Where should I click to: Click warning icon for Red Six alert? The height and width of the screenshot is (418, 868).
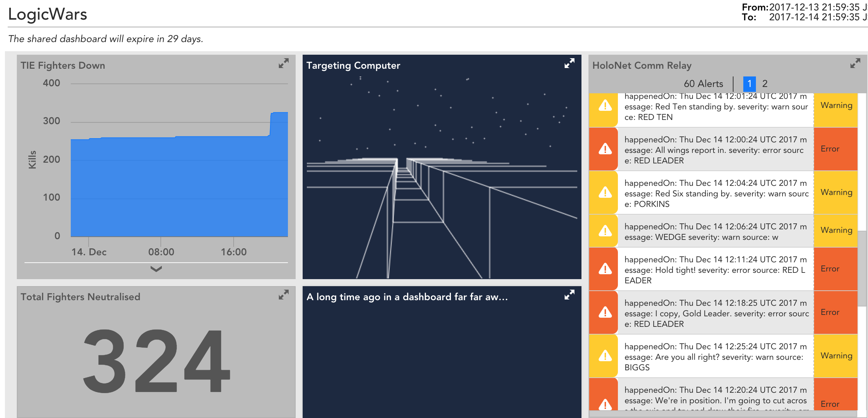coord(605,192)
